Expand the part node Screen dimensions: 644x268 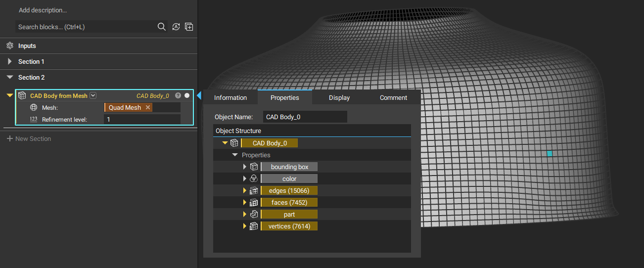tap(244, 214)
